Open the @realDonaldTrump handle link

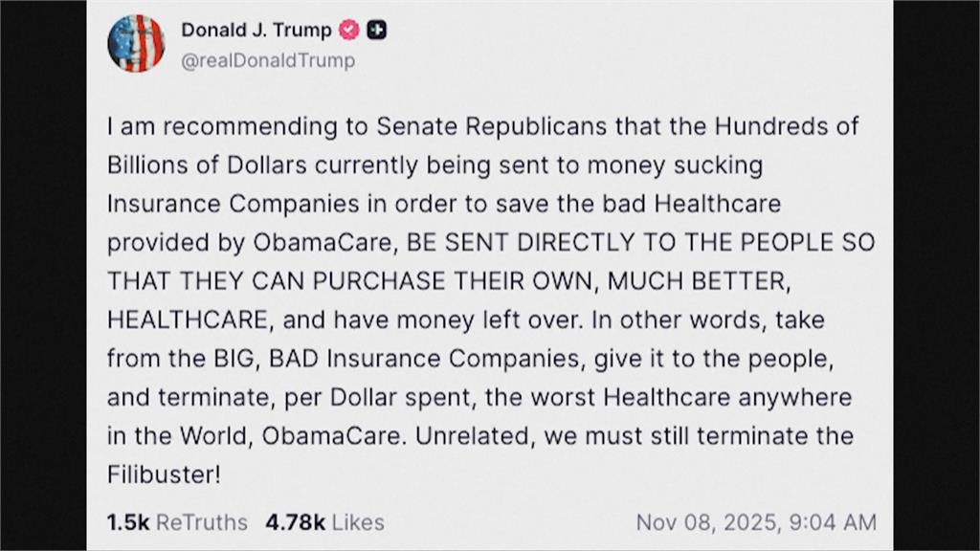pyautogui.click(x=268, y=59)
